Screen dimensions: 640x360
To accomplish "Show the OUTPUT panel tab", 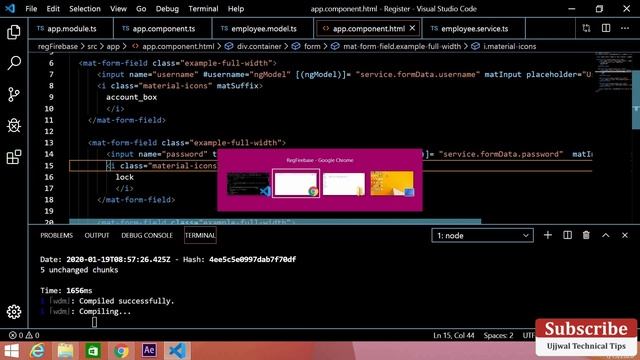I will click(97, 236).
